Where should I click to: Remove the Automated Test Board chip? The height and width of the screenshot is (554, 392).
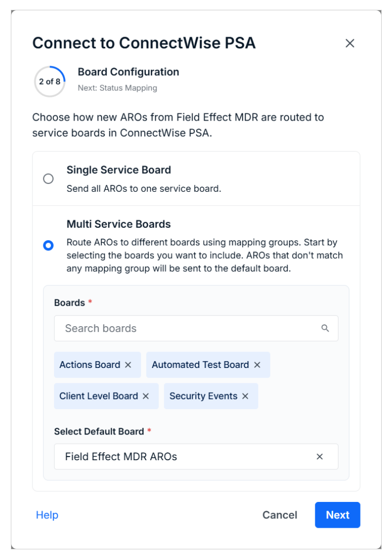[x=257, y=365]
